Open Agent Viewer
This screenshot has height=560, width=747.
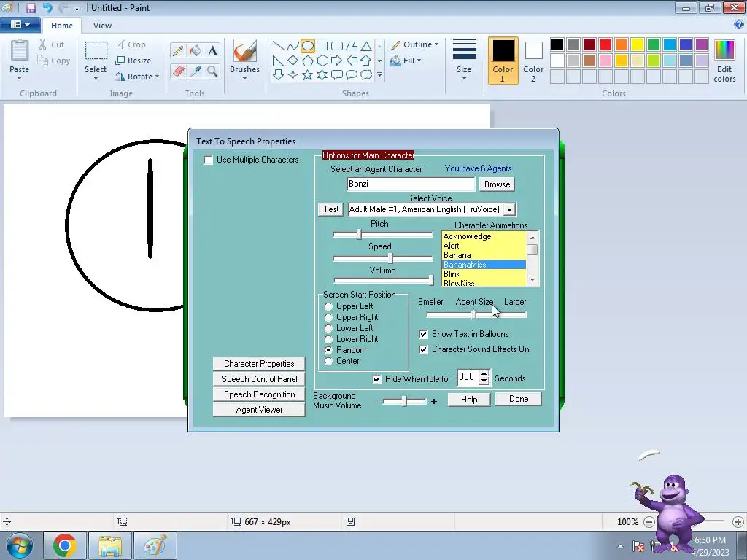[259, 410]
